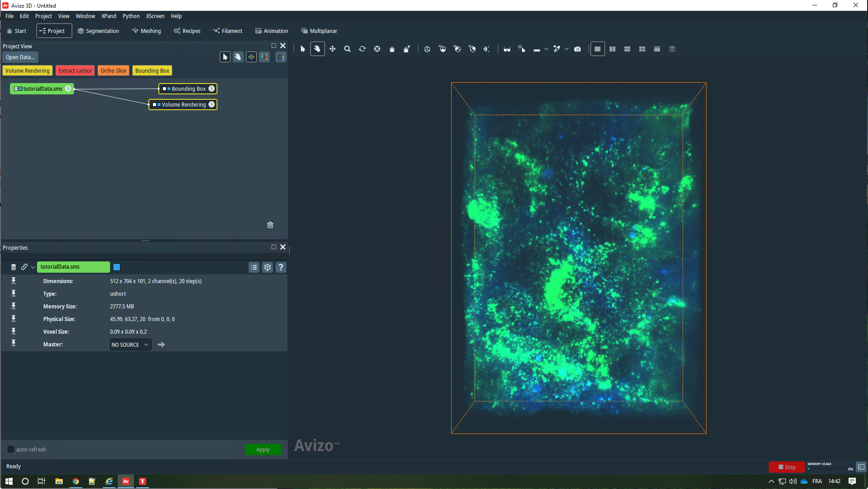Click the stereo glasses icon
The image size is (868, 489).
pos(507,49)
